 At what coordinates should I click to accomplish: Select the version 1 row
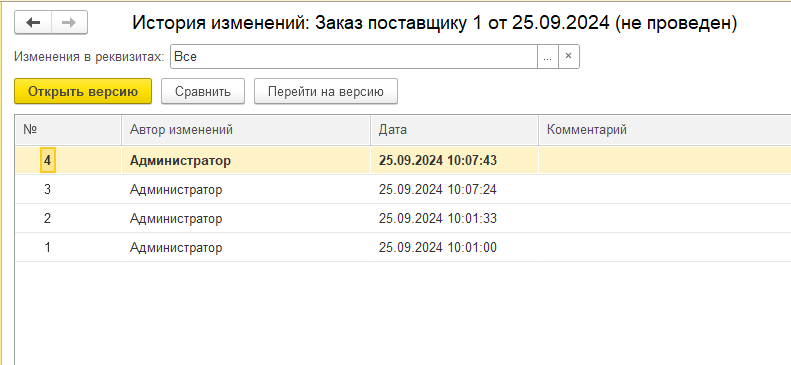(x=403, y=248)
